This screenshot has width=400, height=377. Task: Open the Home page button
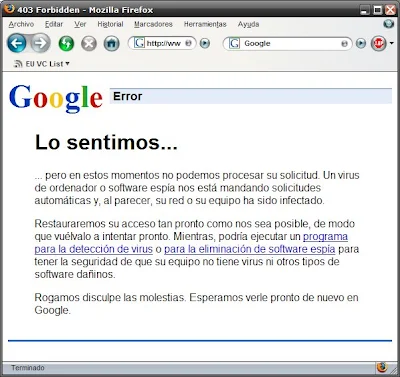click(x=112, y=44)
